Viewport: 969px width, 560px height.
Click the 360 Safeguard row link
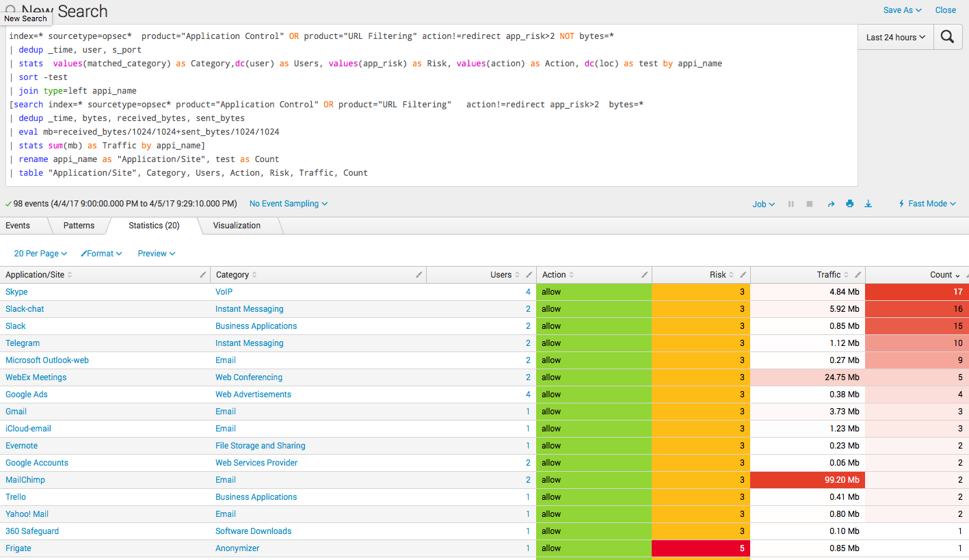pyautogui.click(x=32, y=531)
